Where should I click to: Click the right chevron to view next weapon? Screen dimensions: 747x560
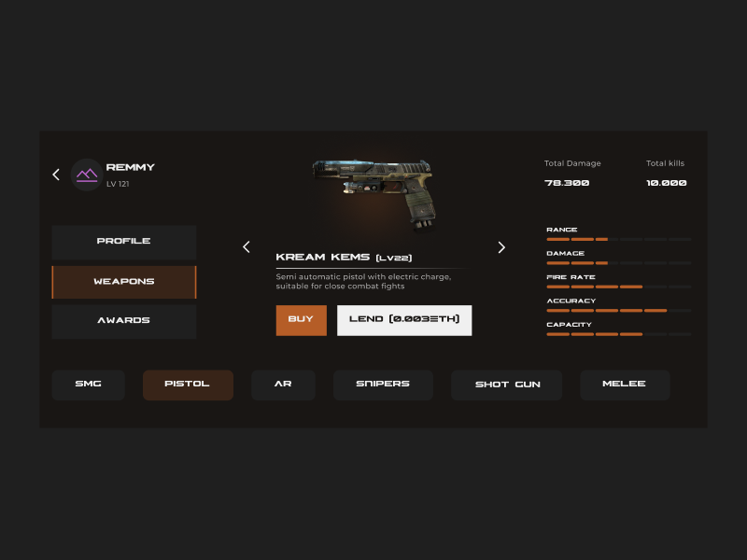coord(501,246)
